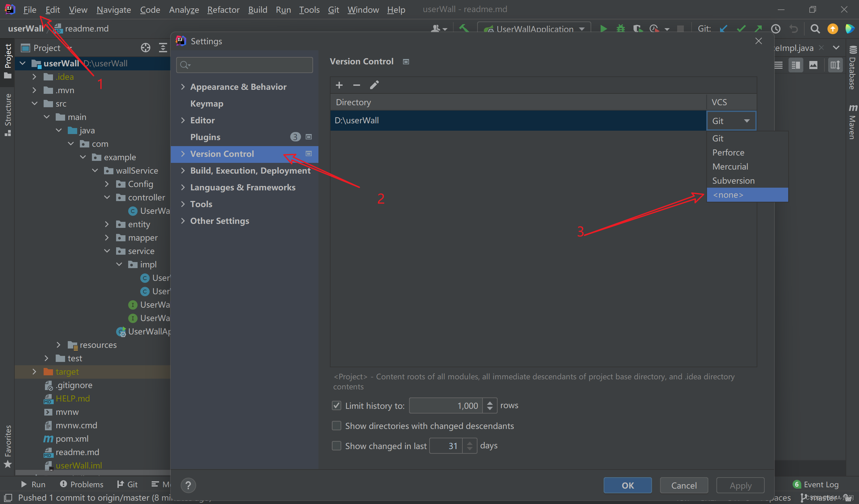Click the OK button
This screenshot has height=504, width=859.
(627, 485)
